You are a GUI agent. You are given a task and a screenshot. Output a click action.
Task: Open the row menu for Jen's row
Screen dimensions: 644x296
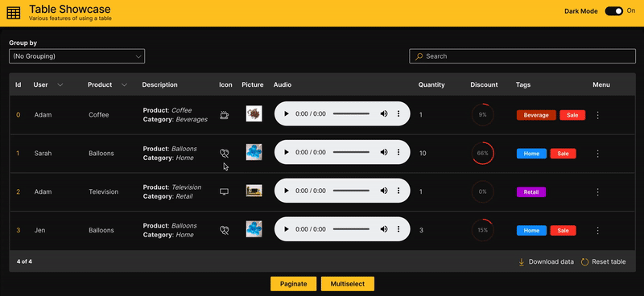click(597, 230)
